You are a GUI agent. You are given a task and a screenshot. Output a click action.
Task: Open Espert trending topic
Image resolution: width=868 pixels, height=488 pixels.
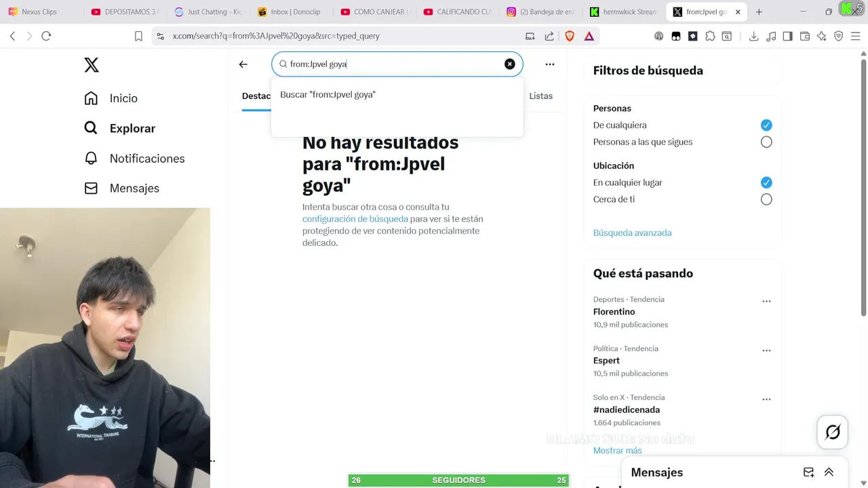click(x=606, y=361)
